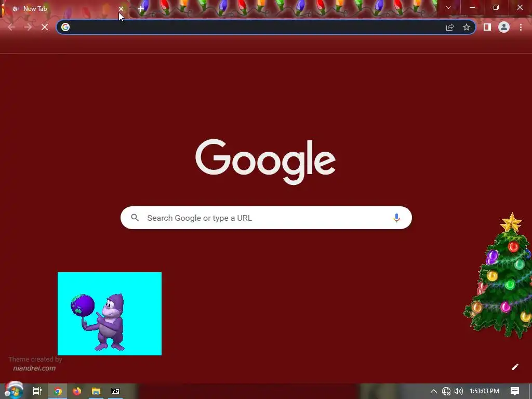This screenshot has height=399, width=532.
Task: Open Chrome side panel
Action: [x=487, y=27]
